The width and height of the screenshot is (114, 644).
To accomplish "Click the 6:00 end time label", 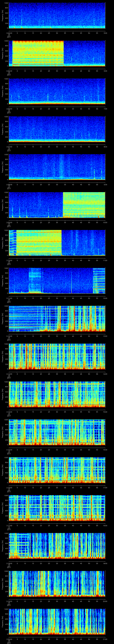I will click(x=105, y=71).
